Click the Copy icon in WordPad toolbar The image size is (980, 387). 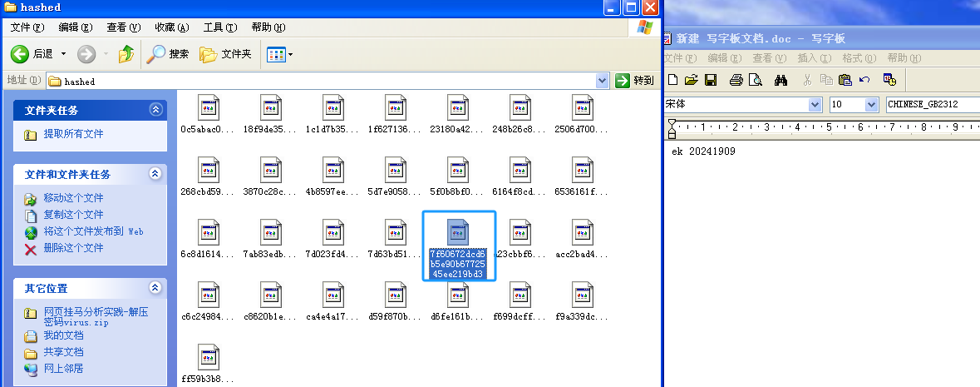(825, 80)
